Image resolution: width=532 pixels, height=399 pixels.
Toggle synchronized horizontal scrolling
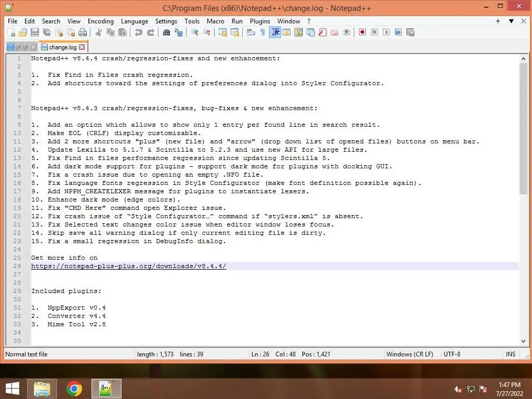[x=234, y=32]
